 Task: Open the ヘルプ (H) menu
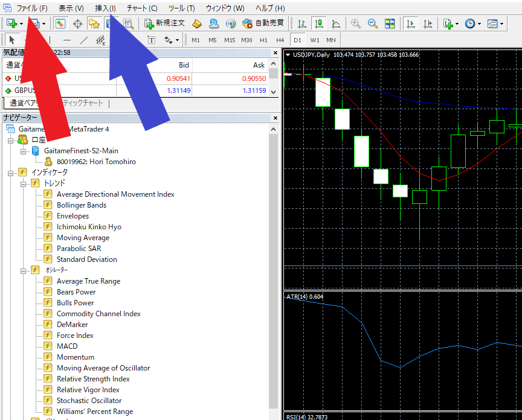pyautogui.click(x=270, y=8)
